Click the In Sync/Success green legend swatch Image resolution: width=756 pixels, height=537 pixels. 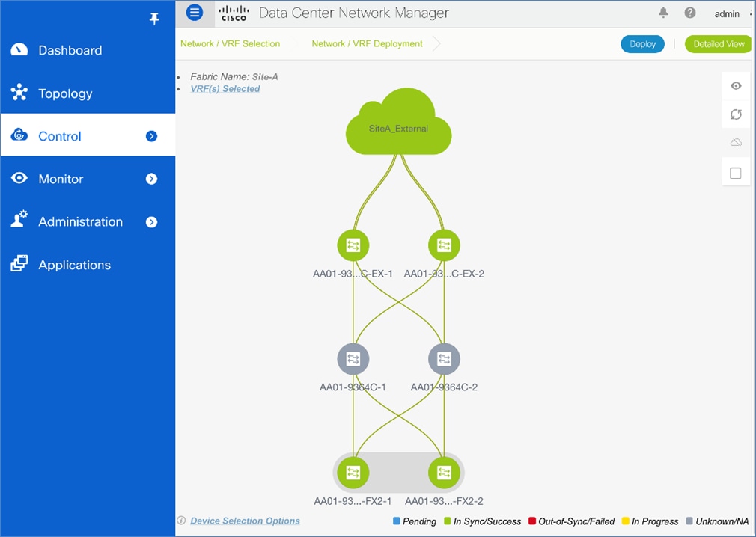click(447, 521)
